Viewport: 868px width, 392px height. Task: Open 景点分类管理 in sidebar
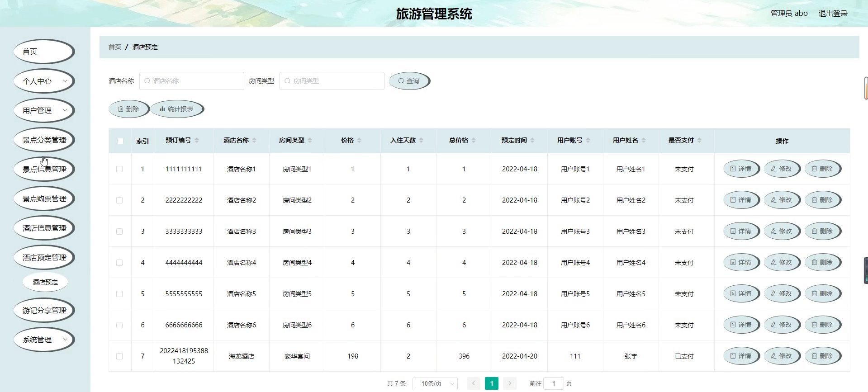coord(44,140)
